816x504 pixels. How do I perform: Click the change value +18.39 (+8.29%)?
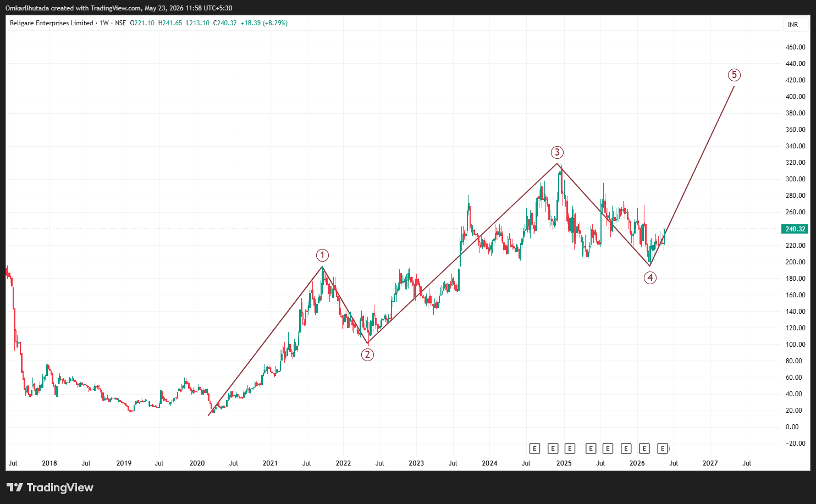tap(264, 23)
